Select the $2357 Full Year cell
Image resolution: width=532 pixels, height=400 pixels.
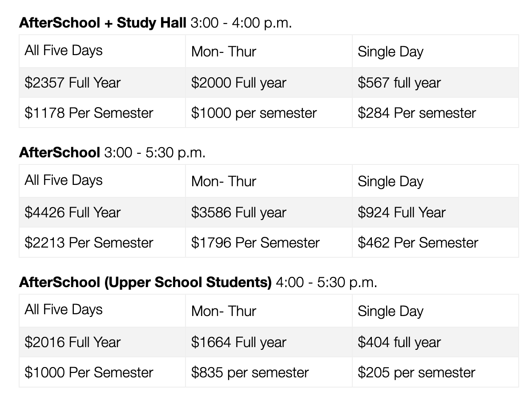[102, 82]
